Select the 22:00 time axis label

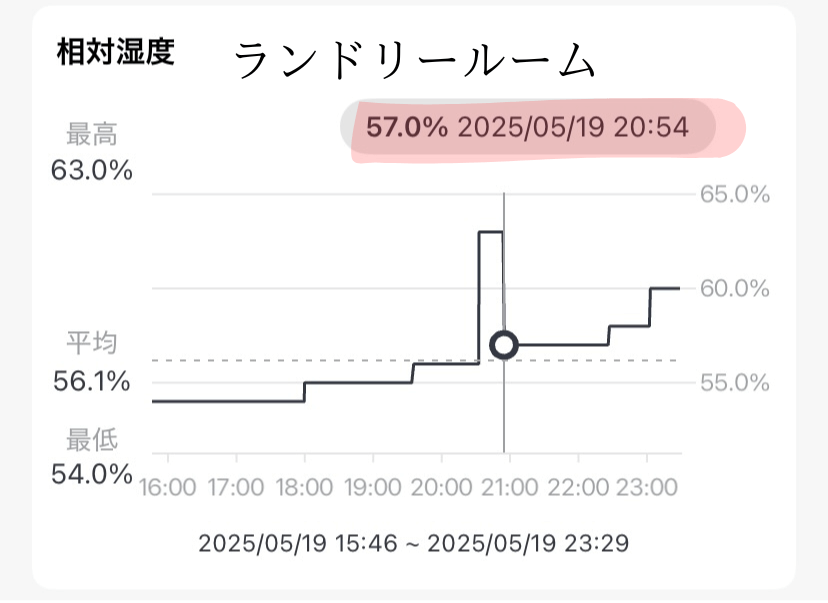point(578,487)
